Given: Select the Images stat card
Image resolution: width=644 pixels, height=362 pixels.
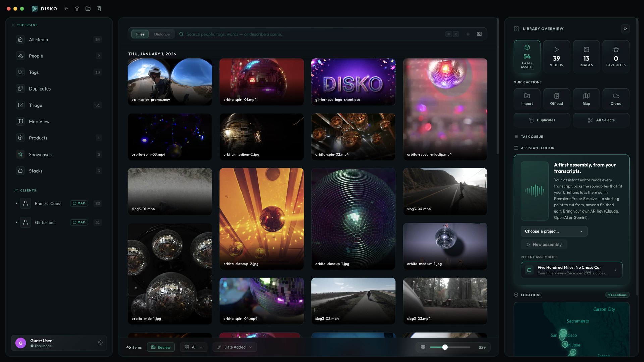Looking at the screenshot, I should click(x=586, y=57).
